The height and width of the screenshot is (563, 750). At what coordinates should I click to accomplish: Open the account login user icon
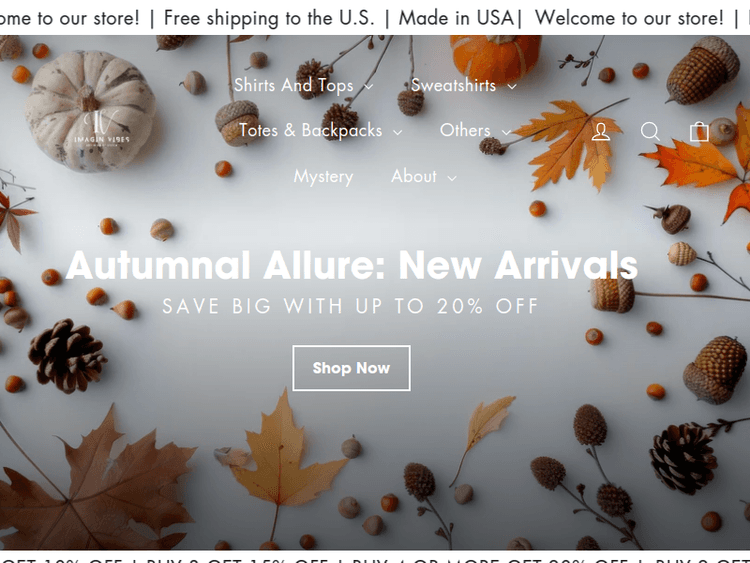tap(601, 131)
